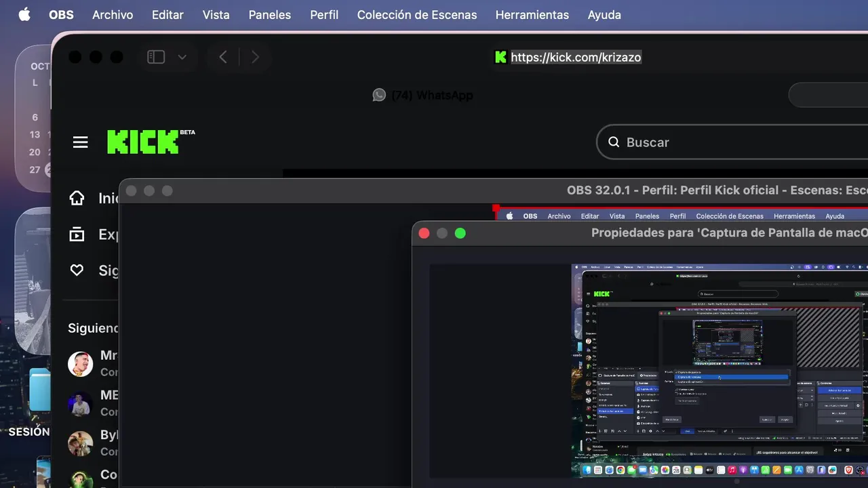Go forward in the browser
This screenshot has width=868, height=488.
tap(255, 57)
